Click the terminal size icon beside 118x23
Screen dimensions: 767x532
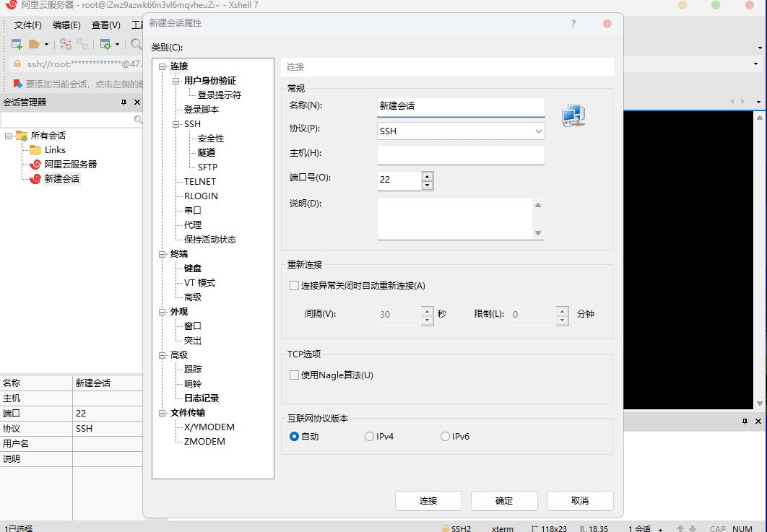[534, 528]
